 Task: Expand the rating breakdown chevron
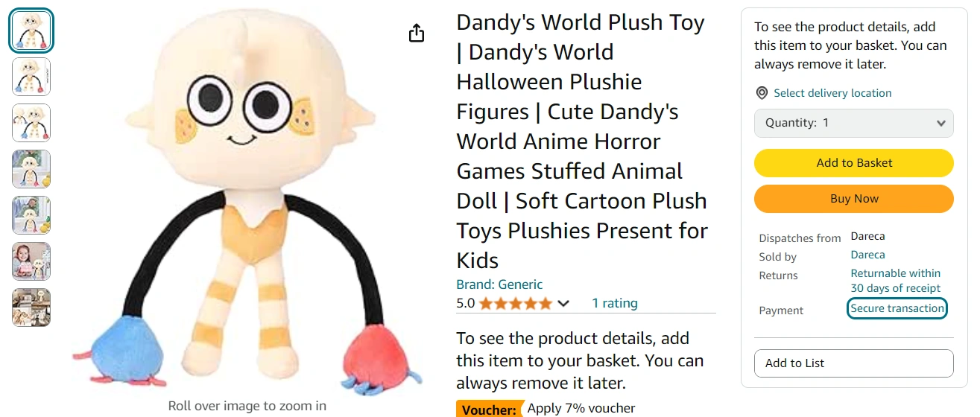coord(563,303)
